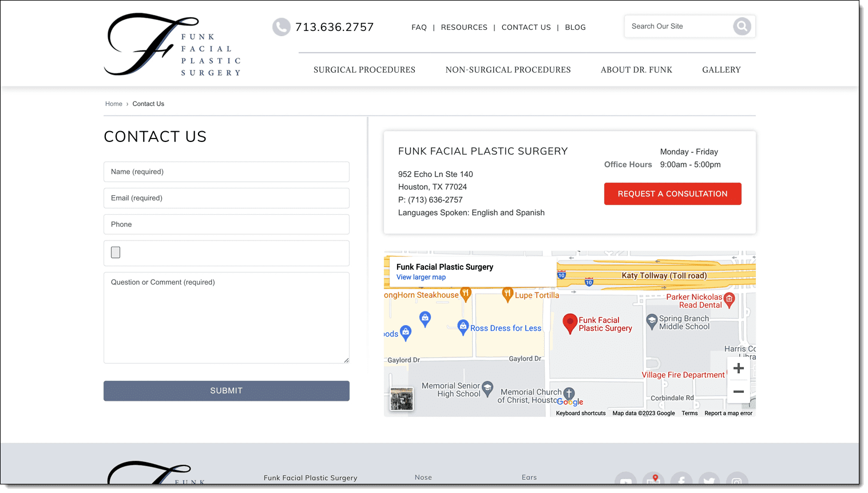Open the About Dr. Funk menu
Image resolution: width=868 pixels, height=493 pixels.
pyautogui.click(x=636, y=70)
